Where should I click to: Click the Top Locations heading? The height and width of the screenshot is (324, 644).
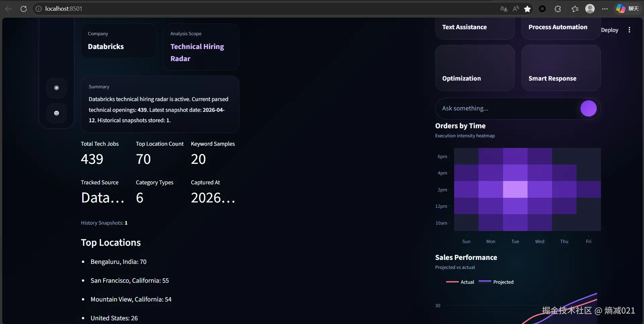click(x=111, y=243)
